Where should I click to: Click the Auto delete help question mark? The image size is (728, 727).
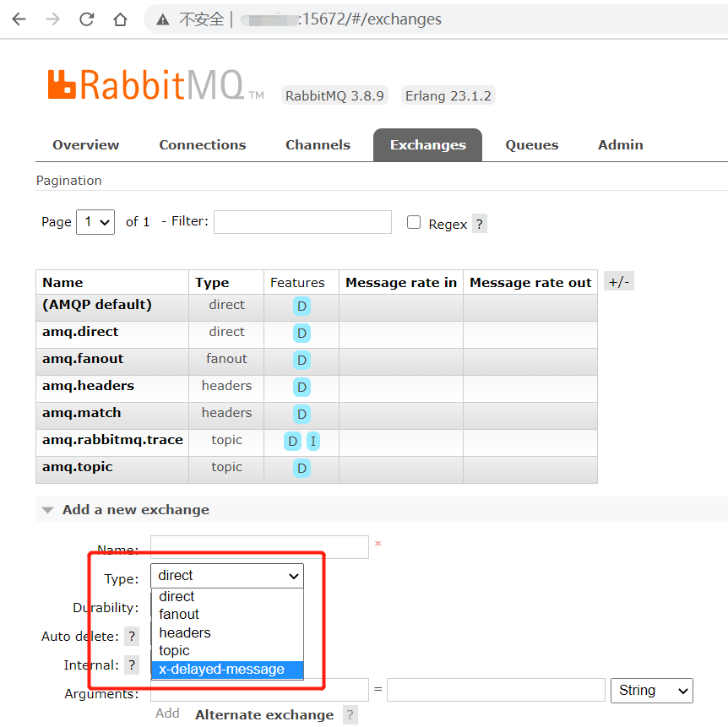(132, 636)
